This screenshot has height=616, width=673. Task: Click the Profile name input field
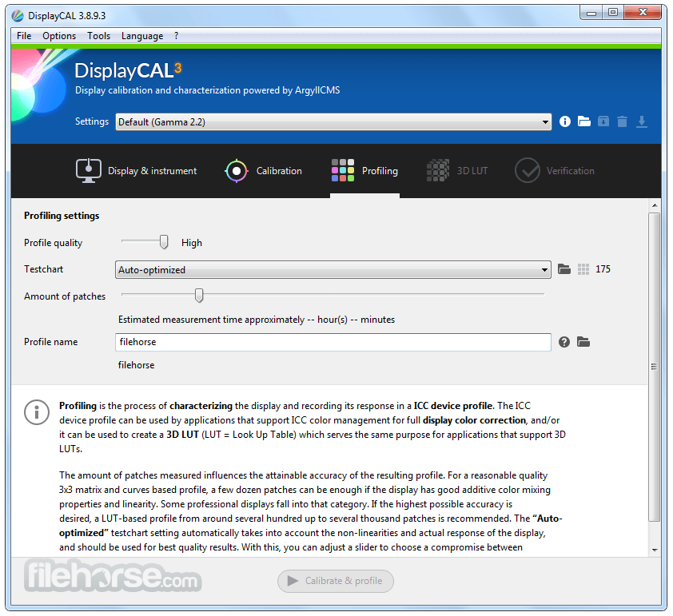[x=333, y=342]
